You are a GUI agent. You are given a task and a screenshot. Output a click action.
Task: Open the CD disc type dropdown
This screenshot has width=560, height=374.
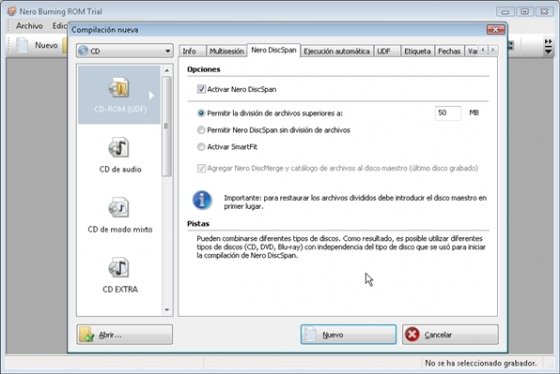pos(125,51)
